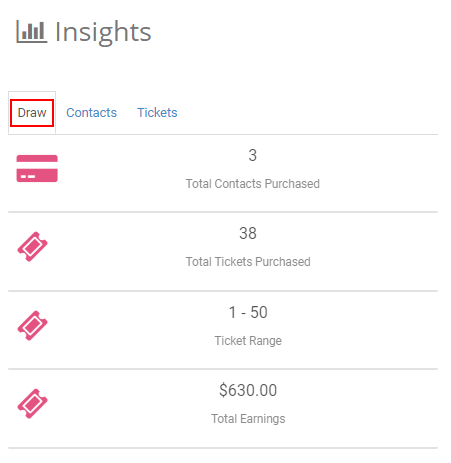Open the Tickets tab
Screen dimensions: 451x463
tap(157, 113)
